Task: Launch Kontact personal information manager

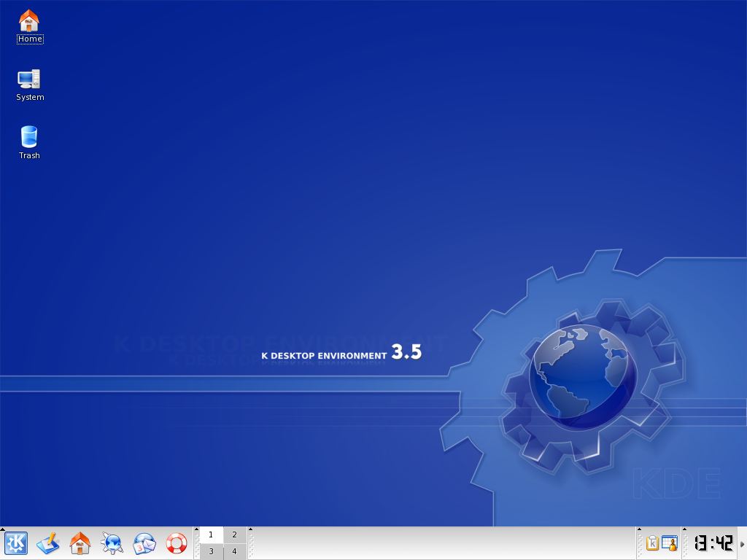Action: pyautogui.click(x=144, y=543)
